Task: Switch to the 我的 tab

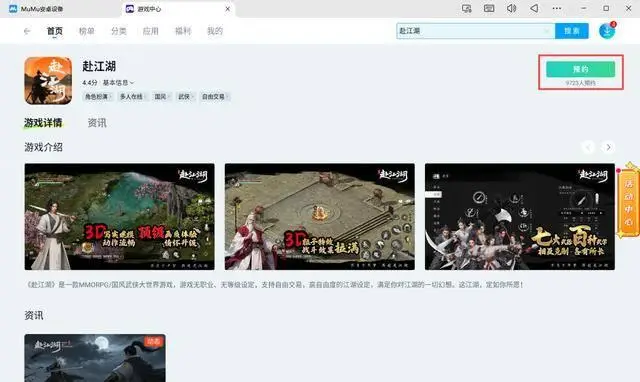Action: tap(215, 31)
